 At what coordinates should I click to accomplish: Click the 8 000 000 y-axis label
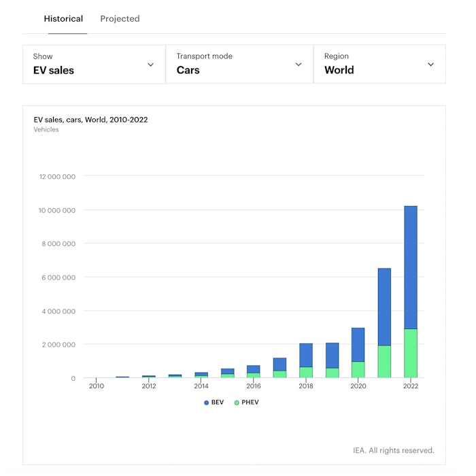[58, 243]
